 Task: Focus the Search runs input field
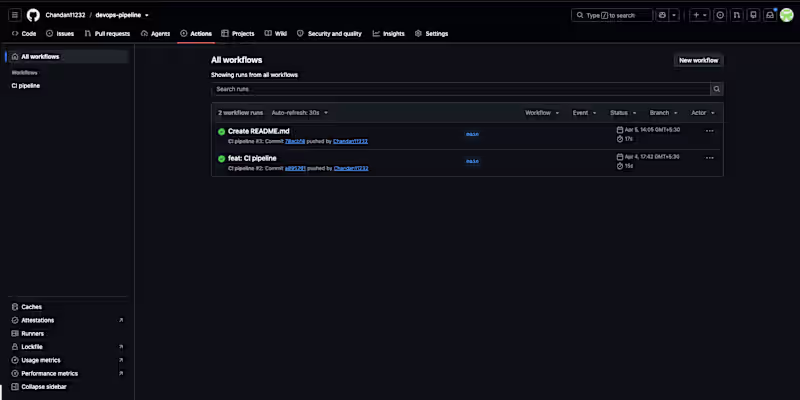[x=461, y=89]
